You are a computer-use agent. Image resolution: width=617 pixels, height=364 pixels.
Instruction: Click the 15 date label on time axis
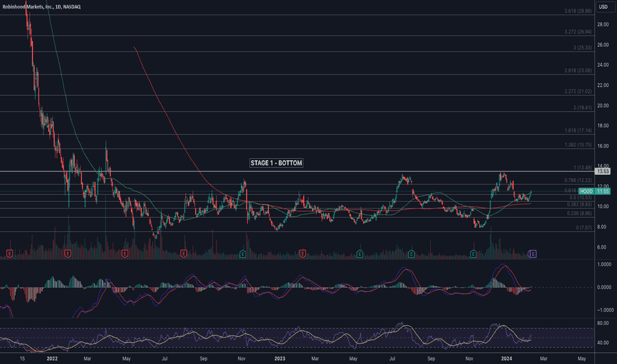coord(23,359)
